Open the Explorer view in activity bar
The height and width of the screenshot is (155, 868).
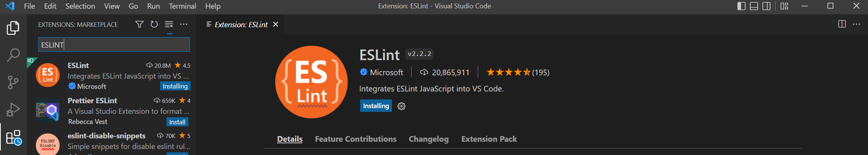pos(13,28)
